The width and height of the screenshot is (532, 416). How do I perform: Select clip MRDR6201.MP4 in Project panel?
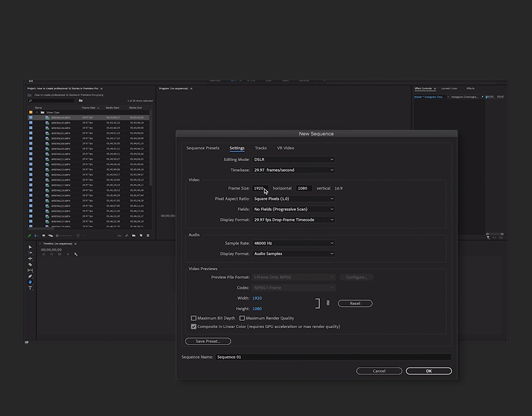(x=61, y=133)
